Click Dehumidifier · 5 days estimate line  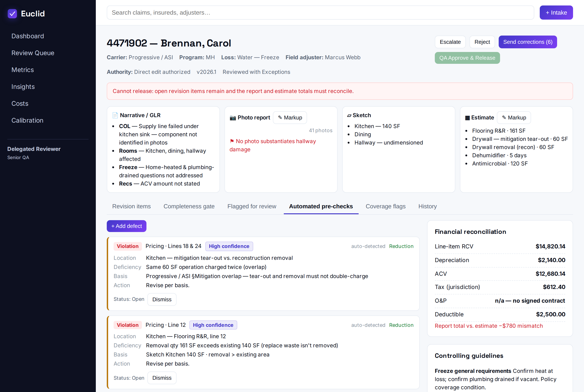pyautogui.click(x=499, y=155)
